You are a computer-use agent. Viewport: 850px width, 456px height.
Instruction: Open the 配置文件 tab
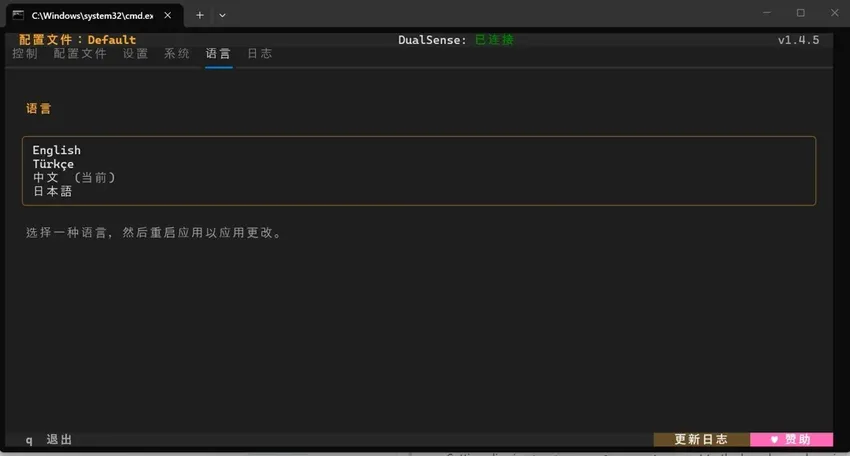(x=80, y=54)
